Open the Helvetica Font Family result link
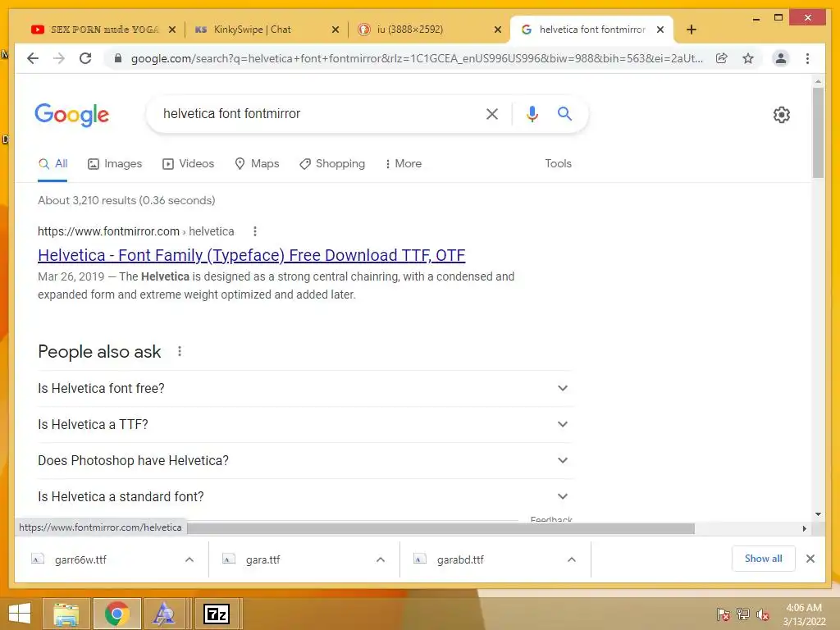Image resolution: width=840 pixels, height=630 pixels. (x=251, y=256)
